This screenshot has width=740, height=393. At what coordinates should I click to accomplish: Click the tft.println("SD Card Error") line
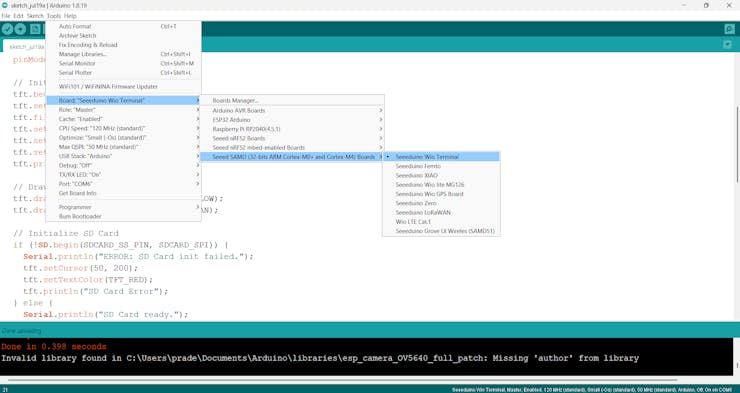point(96,292)
